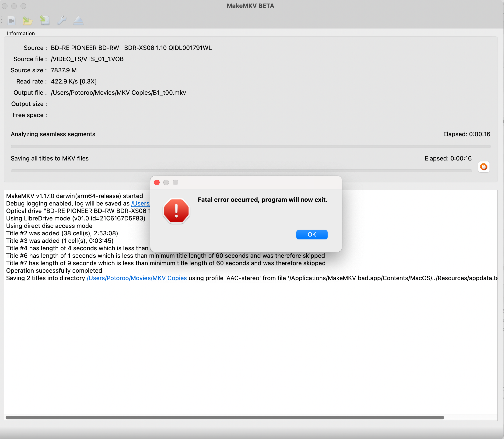Image resolution: width=504 pixels, height=439 pixels.
Task: Click the Eject disc toolbar icon
Action: point(78,21)
